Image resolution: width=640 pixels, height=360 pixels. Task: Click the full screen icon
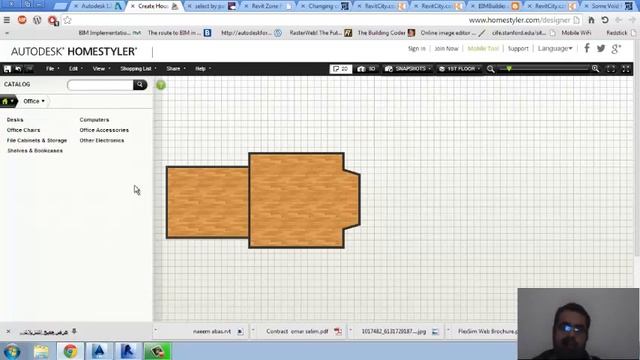click(626, 69)
